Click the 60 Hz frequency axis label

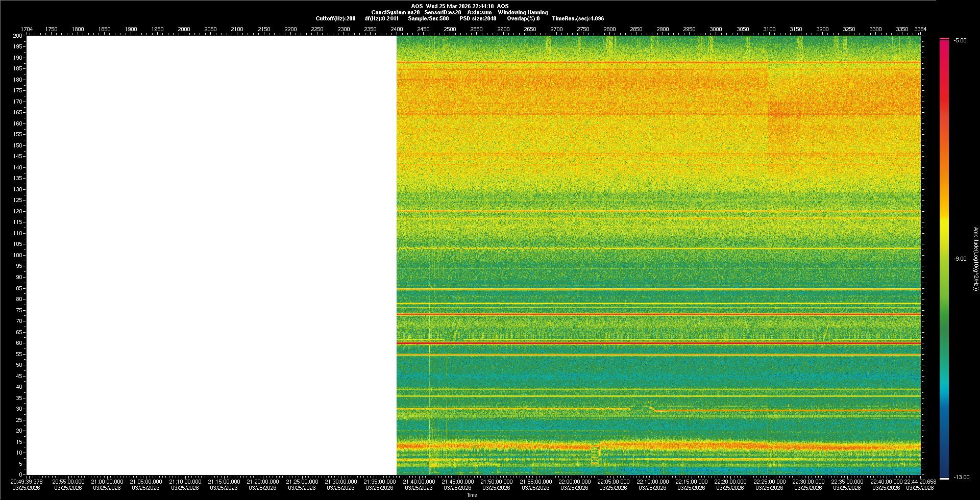click(19, 343)
